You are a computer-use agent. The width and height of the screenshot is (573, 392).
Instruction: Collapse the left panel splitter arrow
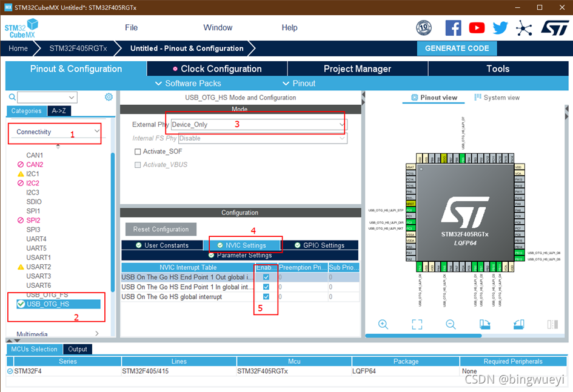click(363, 95)
